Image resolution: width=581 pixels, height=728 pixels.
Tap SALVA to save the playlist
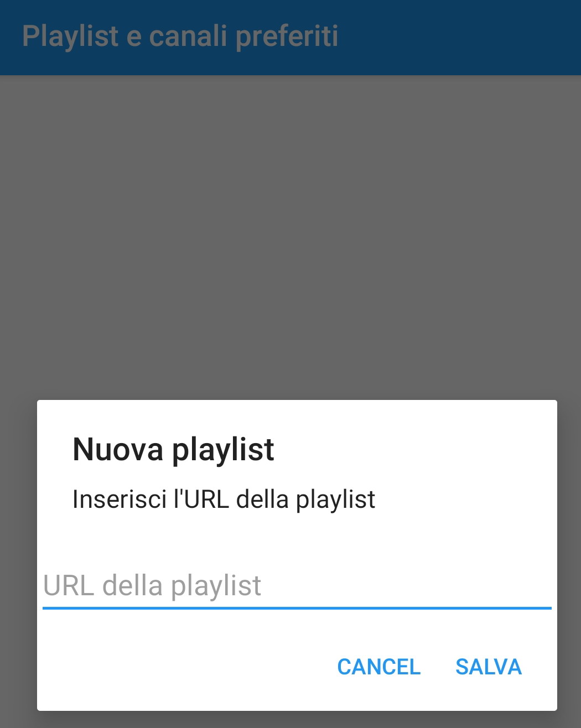click(488, 667)
